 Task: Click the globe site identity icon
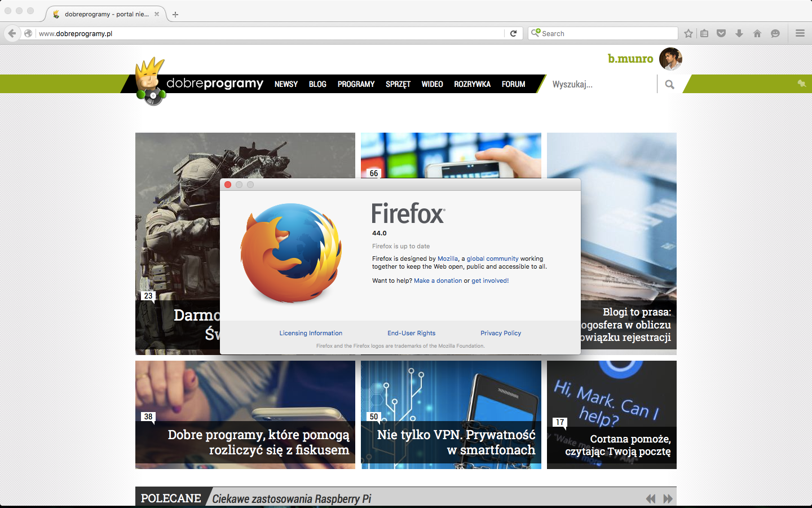point(28,33)
